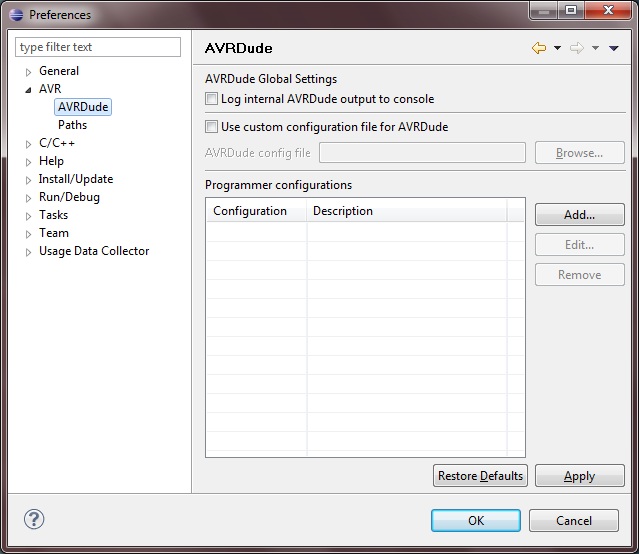Screen dimensions: 639x554
Task: Sort by the Description column header
Action: click(x=407, y=211)
